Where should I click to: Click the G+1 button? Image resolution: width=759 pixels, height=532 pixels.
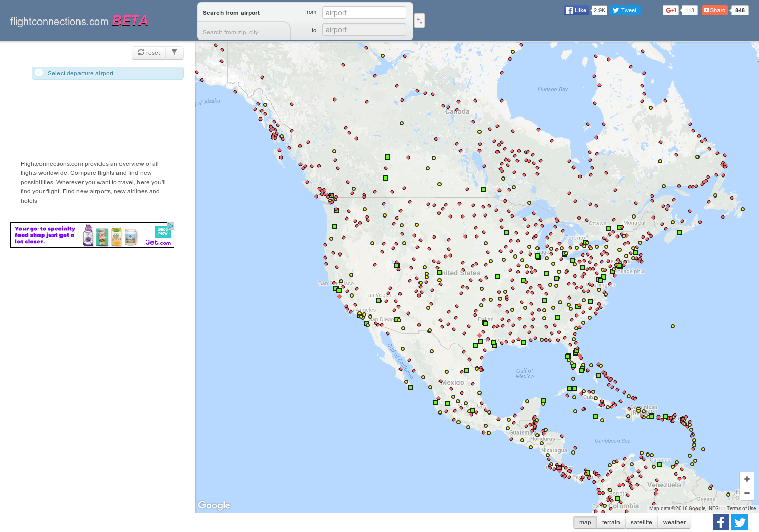coord(670,10)
